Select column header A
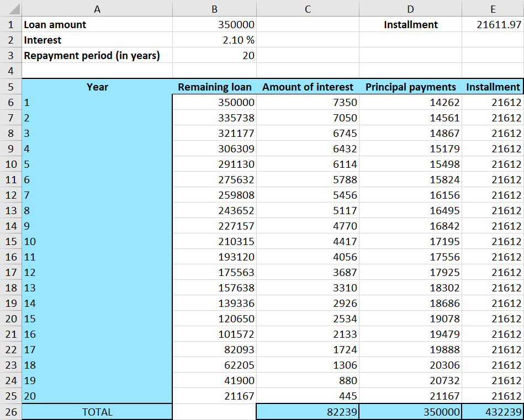This screenshot has width=524, height=420. (97, 8)
